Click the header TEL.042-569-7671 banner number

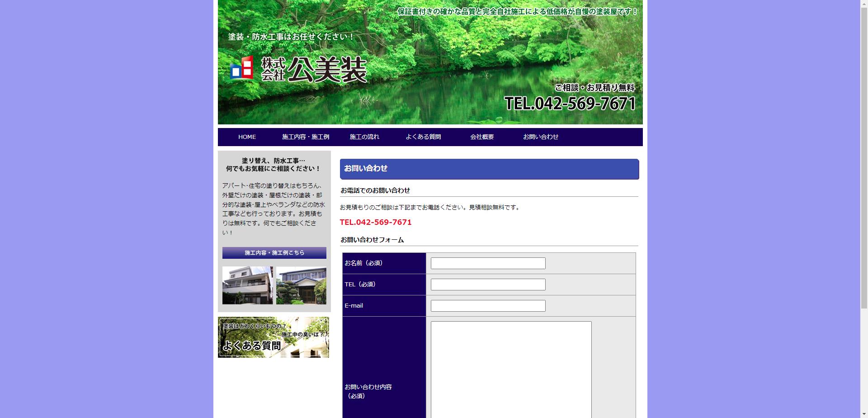(x=571, y=104)
